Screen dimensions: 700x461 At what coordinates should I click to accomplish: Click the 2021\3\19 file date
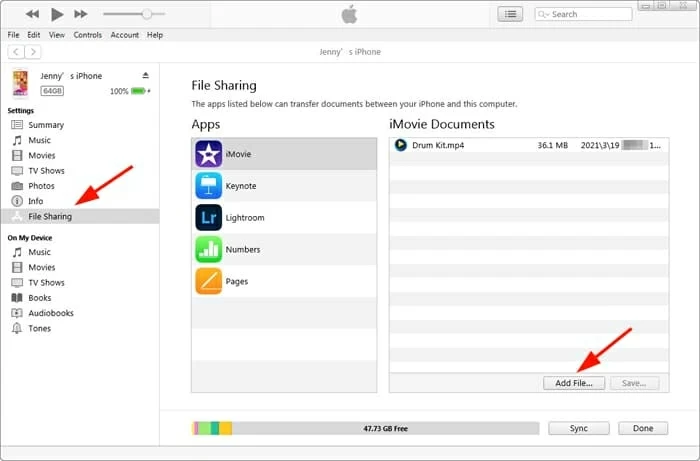coord(600,145)
